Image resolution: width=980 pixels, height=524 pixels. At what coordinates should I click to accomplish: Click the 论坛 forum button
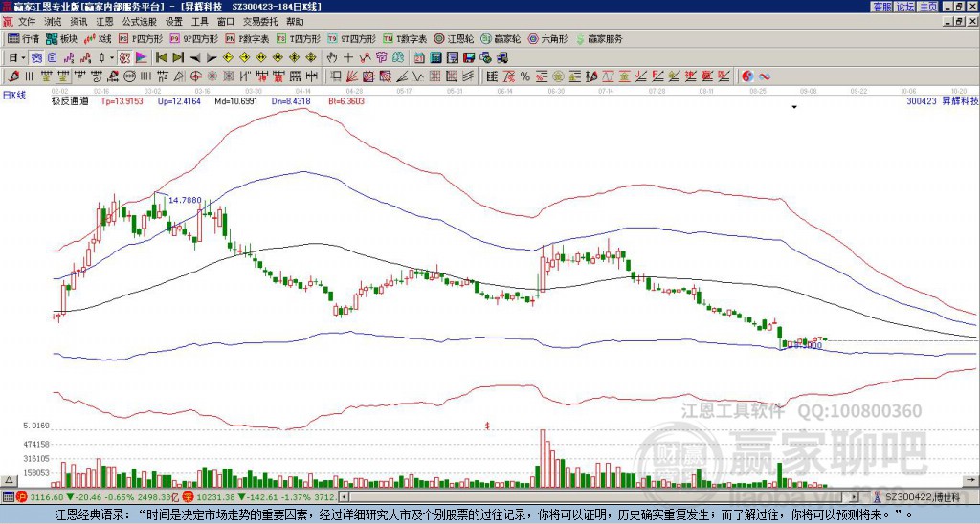click(904, 7)
